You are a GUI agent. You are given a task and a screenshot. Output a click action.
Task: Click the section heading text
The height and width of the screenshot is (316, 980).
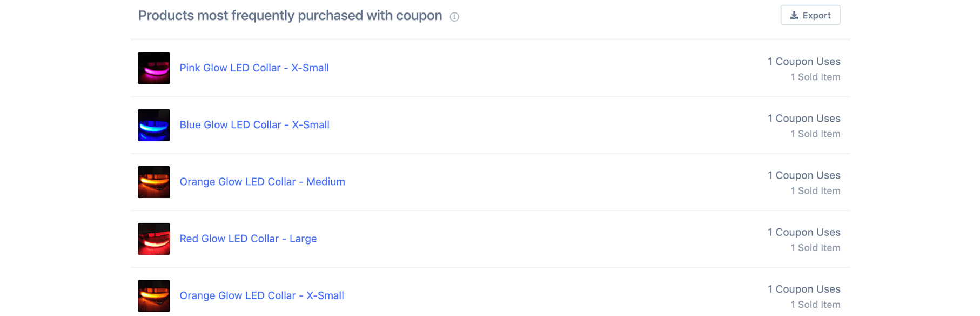[290, 16]
